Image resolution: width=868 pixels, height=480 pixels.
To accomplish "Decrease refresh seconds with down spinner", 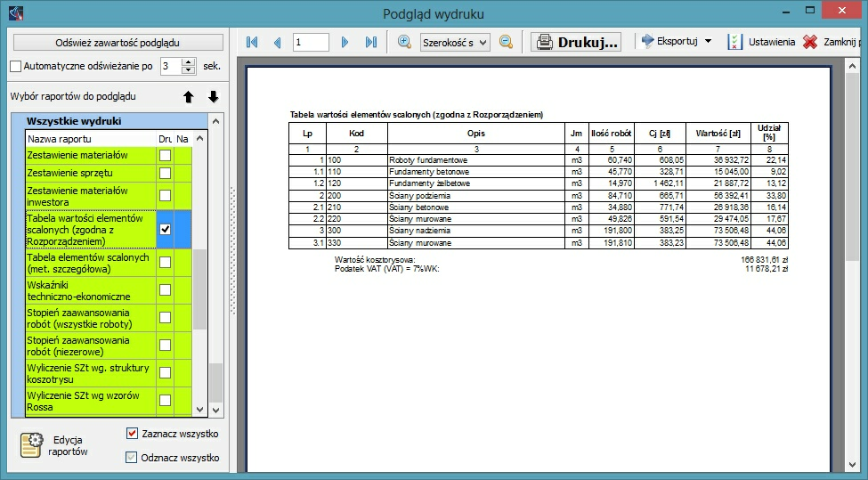I will coord(188,70).
